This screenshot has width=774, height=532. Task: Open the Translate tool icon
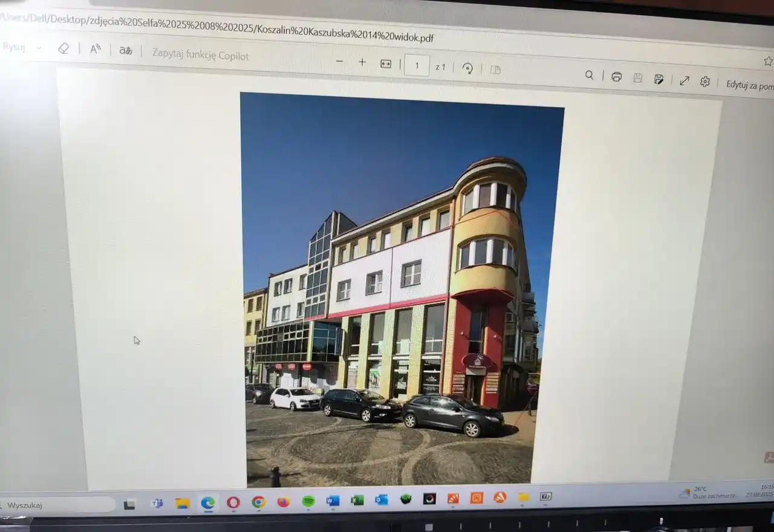pos(126,51)
